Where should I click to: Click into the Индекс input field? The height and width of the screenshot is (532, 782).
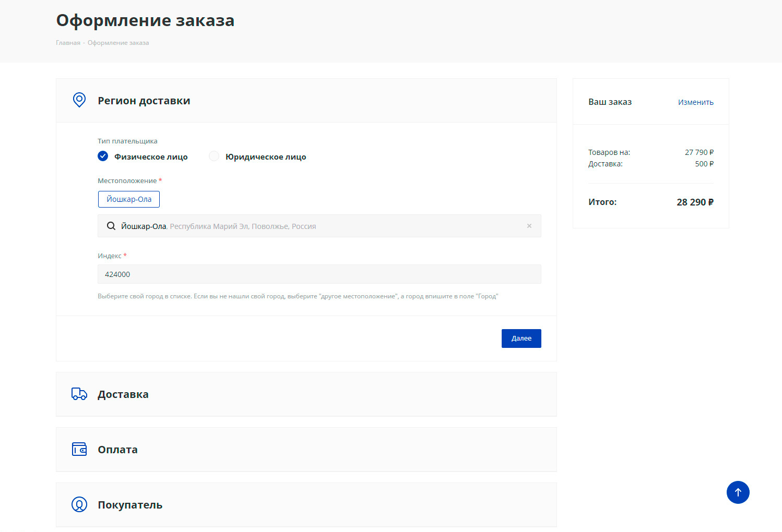pos(319,274)
